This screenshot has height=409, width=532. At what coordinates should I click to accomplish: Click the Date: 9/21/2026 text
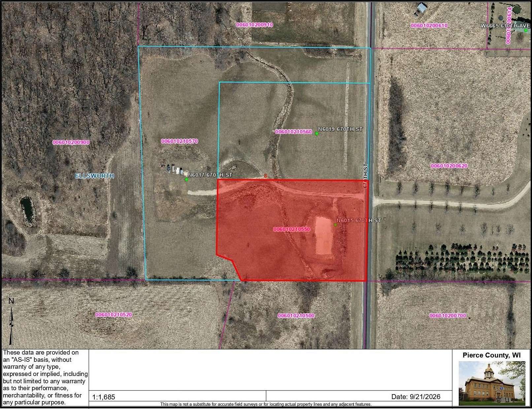click(416, 397)
